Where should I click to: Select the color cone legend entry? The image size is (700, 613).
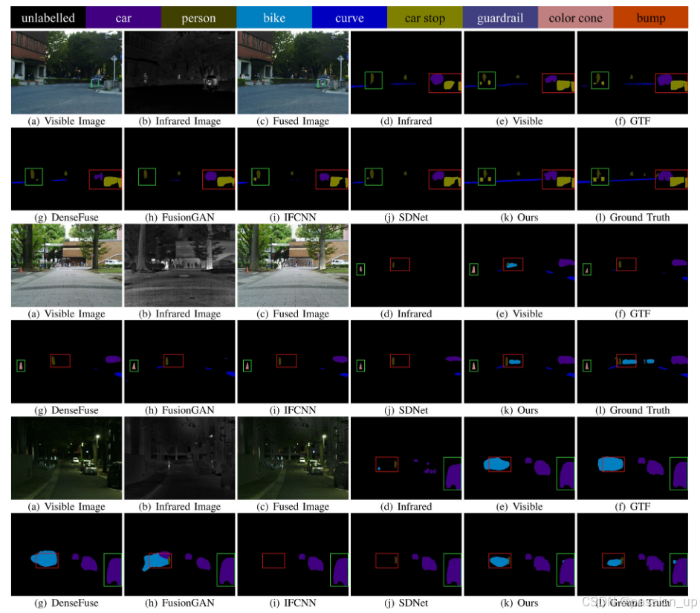[x=576, y=17]
